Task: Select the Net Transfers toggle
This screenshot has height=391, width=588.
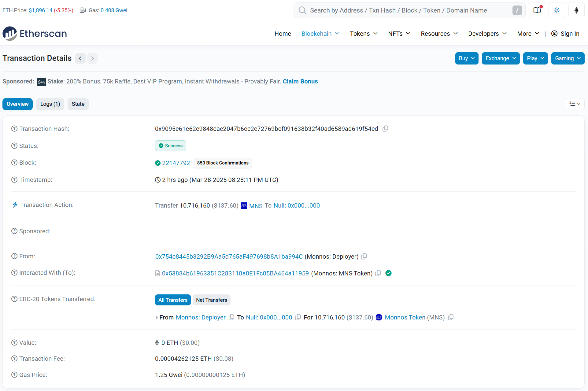Action: tap(212, 300)
